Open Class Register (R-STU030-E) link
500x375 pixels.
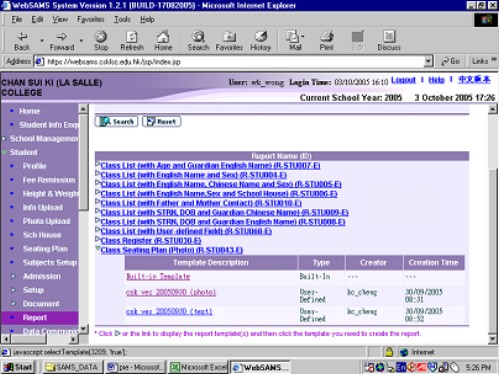coord(151,241)
